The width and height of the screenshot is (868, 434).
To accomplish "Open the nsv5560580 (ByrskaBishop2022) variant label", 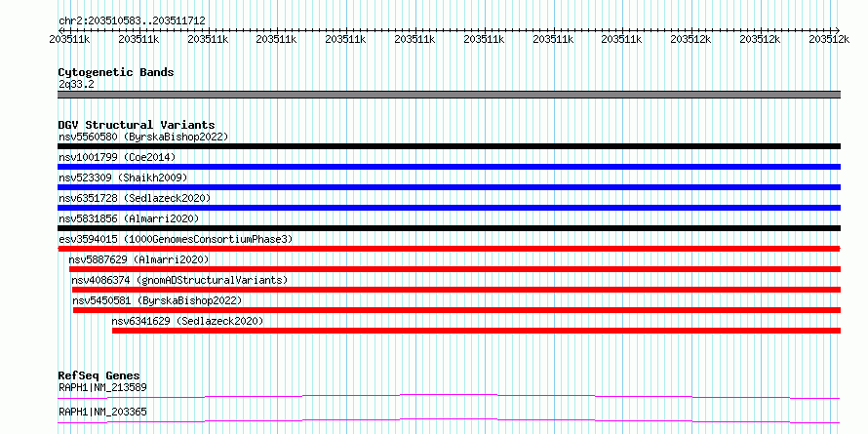I will pos(143,137).
